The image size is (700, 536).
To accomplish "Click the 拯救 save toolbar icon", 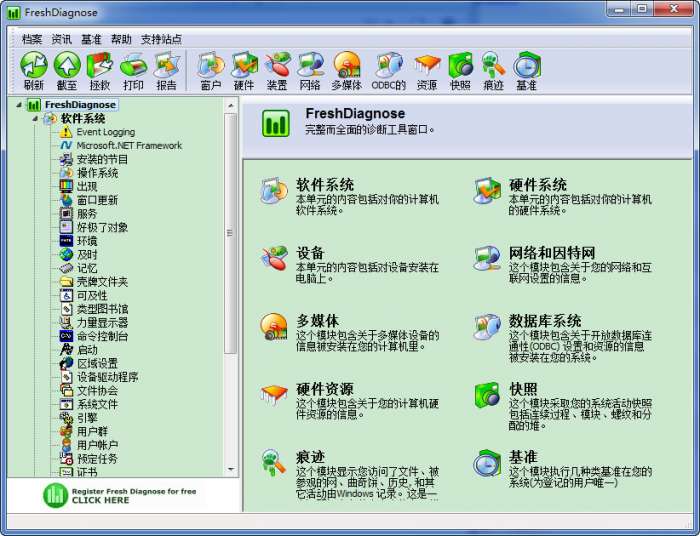I will [x=100, y=71].
